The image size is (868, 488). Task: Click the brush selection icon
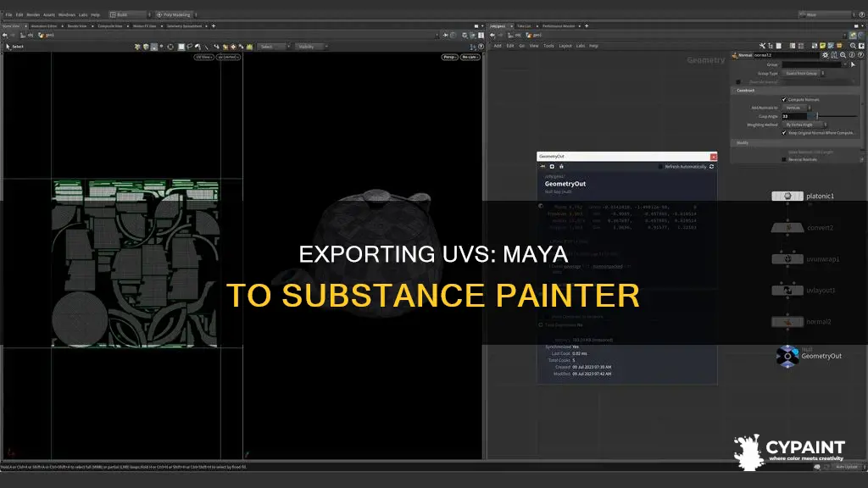198,47
